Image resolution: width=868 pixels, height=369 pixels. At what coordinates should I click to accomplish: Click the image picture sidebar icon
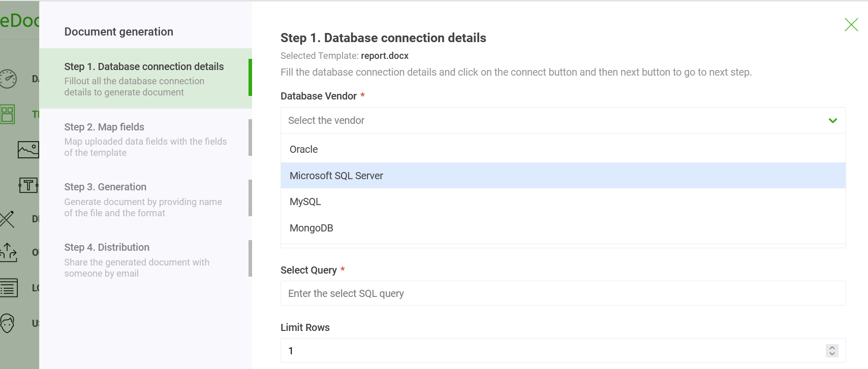tap(28, 149)
